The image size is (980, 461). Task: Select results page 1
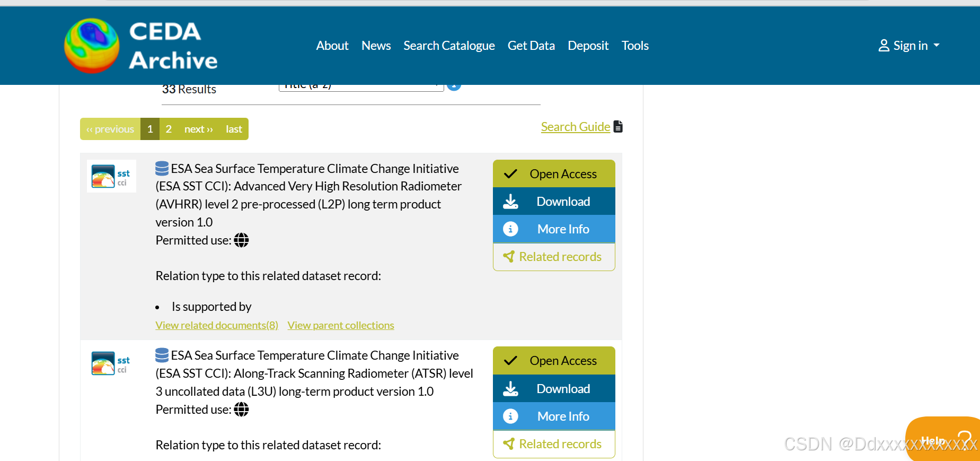[150, 129]
